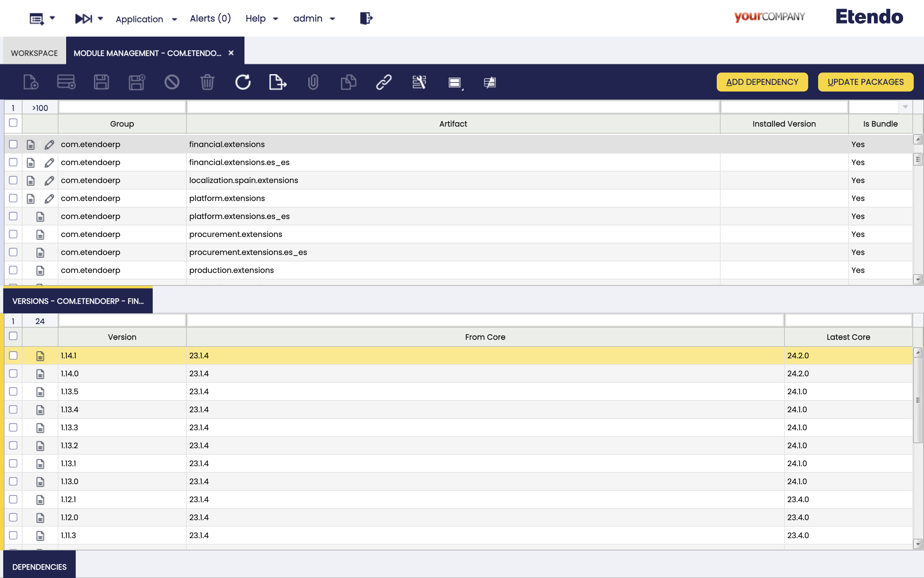Sort by the Latest Core column header
The image size is (924, 578).
[x=848, y=337]
